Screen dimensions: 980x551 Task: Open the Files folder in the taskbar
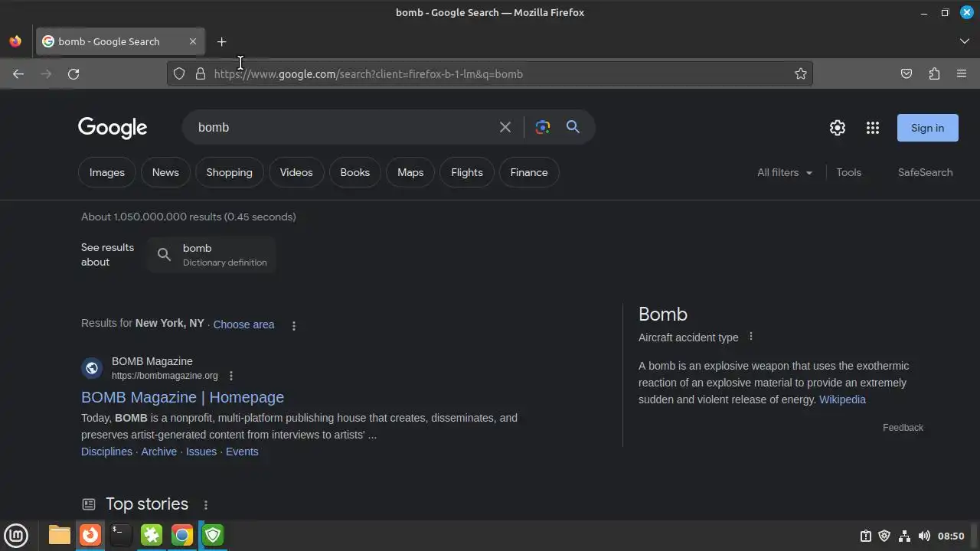60,535
